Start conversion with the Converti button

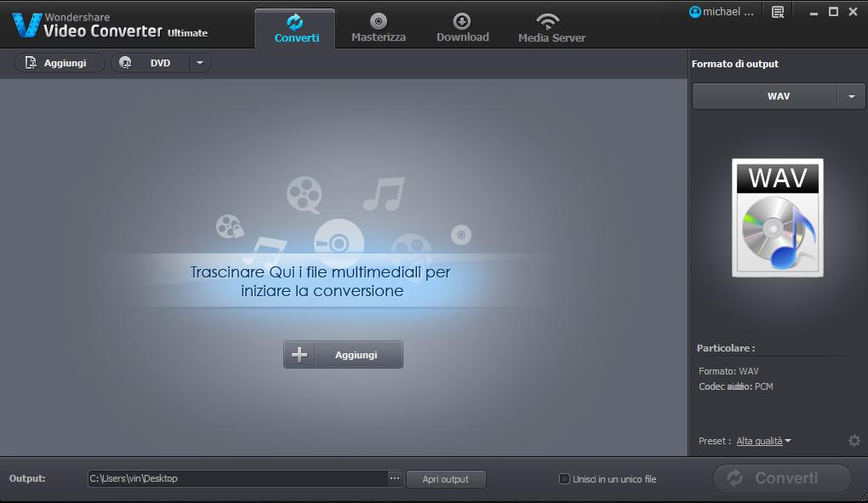(x=782, y=478)
